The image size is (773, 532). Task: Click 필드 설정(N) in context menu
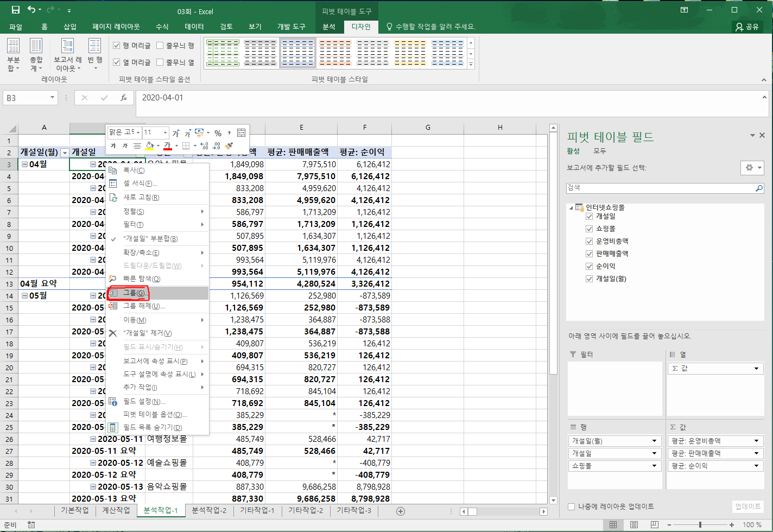tap(144, 402)
